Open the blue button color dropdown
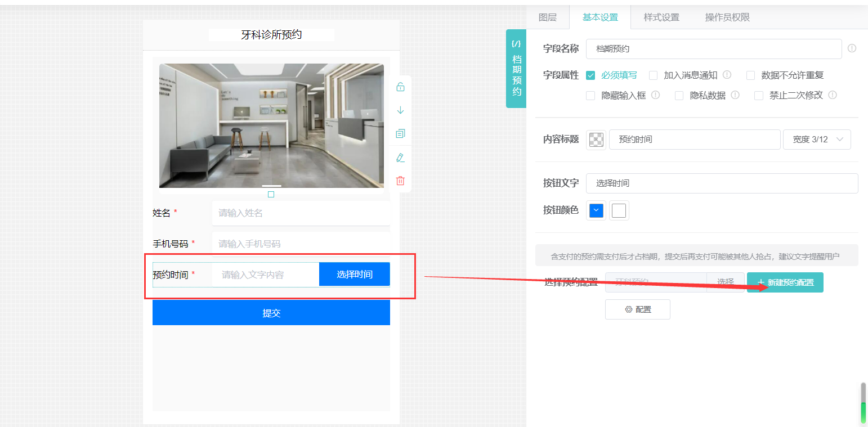 coord(596,210)
